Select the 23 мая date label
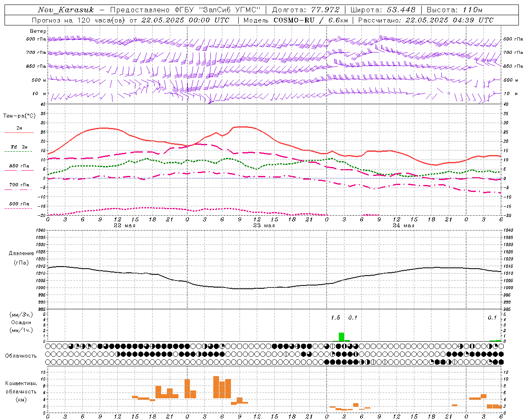The image size is (525, 420). [x=264, y=225]
